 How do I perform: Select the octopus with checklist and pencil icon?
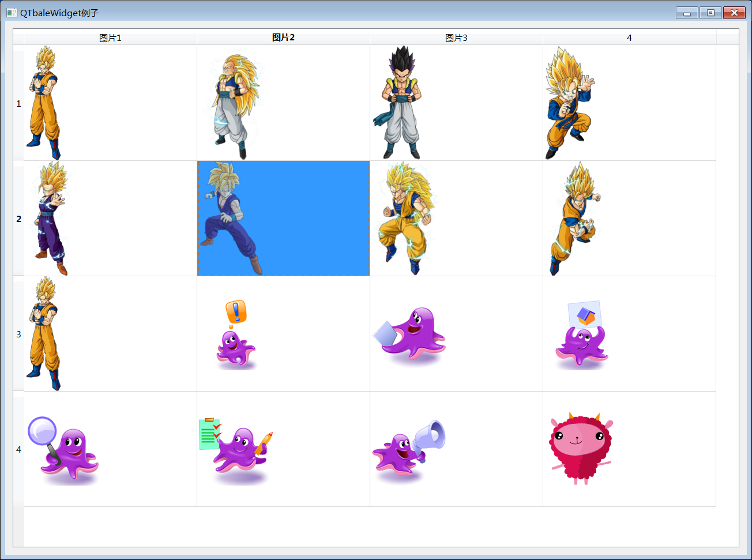[x=235, y=451]
